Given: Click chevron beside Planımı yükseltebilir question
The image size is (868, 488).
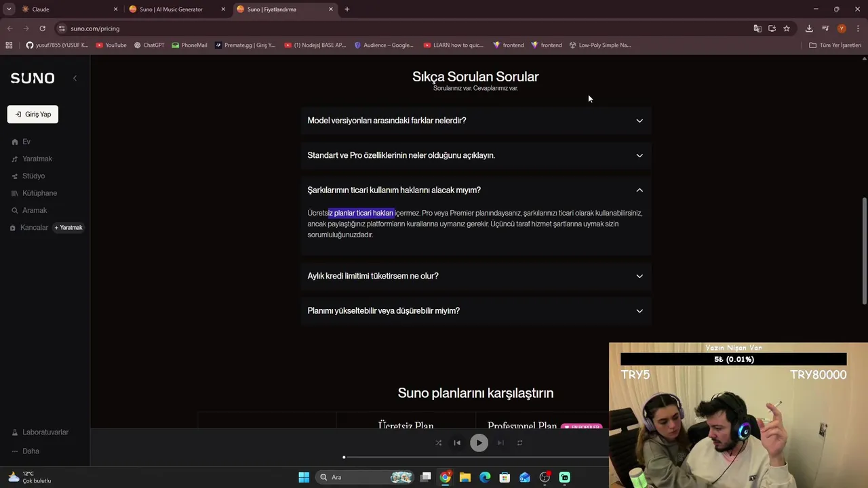Looking at the screenshot, I should click(x=639, y=310).
